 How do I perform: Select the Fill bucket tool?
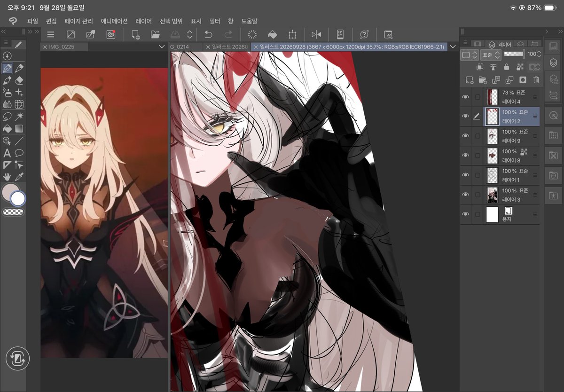pyautogui.click(x=7, y=128)
